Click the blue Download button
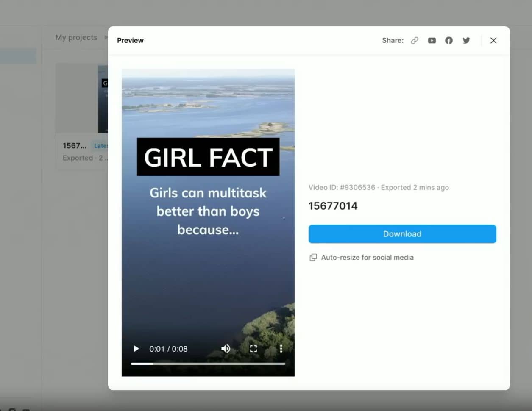Screen dimensions: 532x411 [402, 234]
